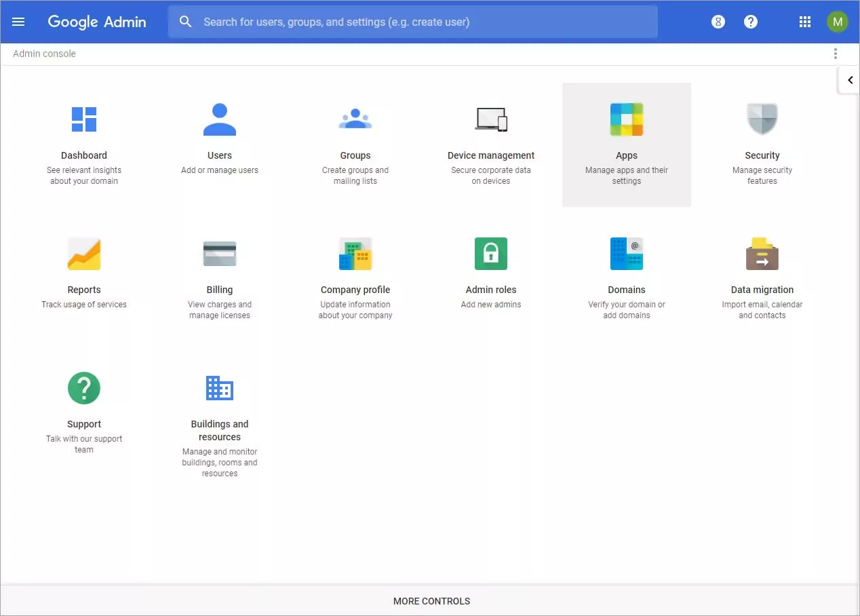860x616 pixels.
Task: Click the Company profile title
Action: click(355, 290)
